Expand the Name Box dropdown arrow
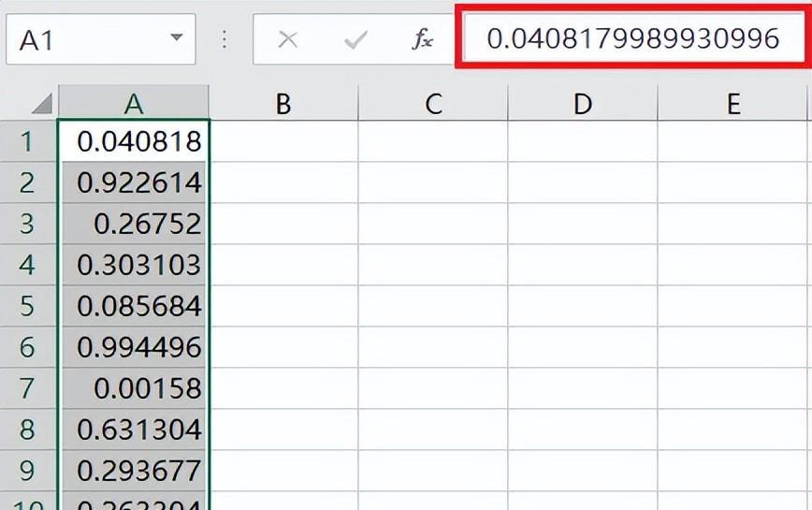The width and height of the screenshot is (812, 510). [x=177, y=37]
